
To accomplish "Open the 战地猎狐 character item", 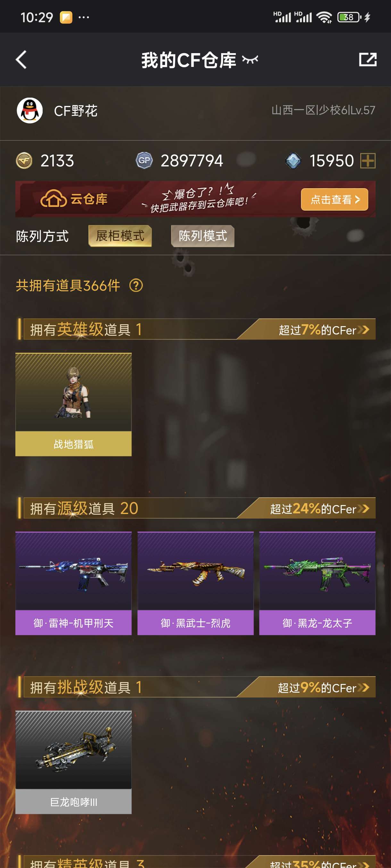I will pos(73,404).
